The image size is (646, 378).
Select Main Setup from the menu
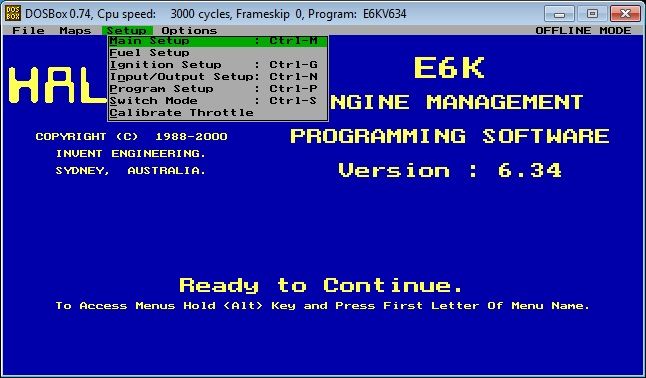tap(218, 41)
